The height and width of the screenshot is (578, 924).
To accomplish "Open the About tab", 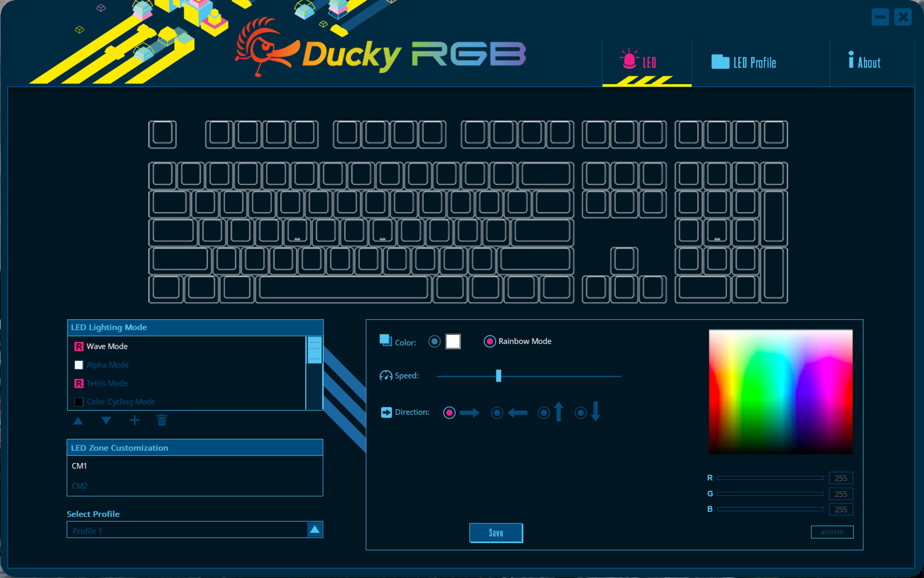I will click(x=865, y=62).
